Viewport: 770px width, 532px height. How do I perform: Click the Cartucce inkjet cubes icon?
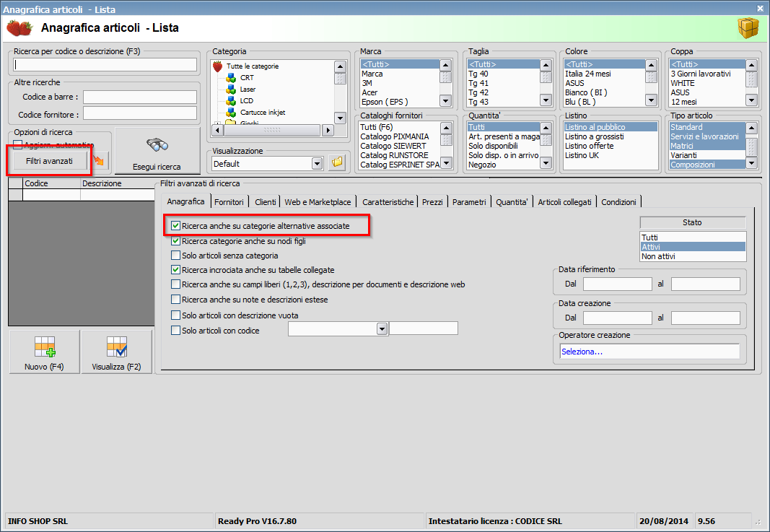[x=231, y=112]
